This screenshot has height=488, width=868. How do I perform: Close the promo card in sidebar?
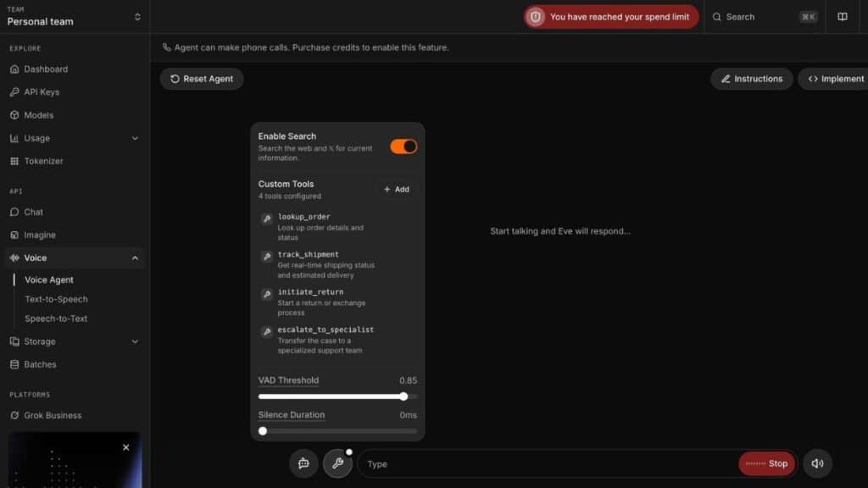point(126,447)
